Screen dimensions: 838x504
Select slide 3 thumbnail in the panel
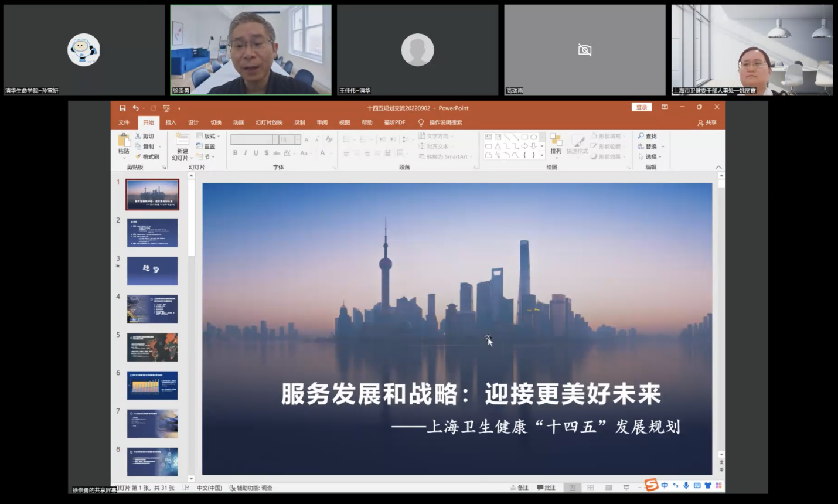152,271
